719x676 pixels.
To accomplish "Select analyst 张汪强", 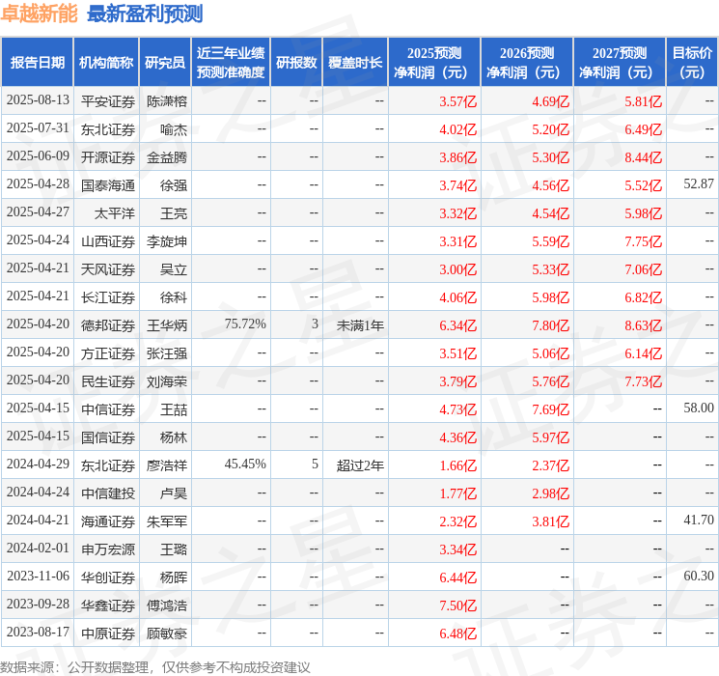I will [167, 353].
